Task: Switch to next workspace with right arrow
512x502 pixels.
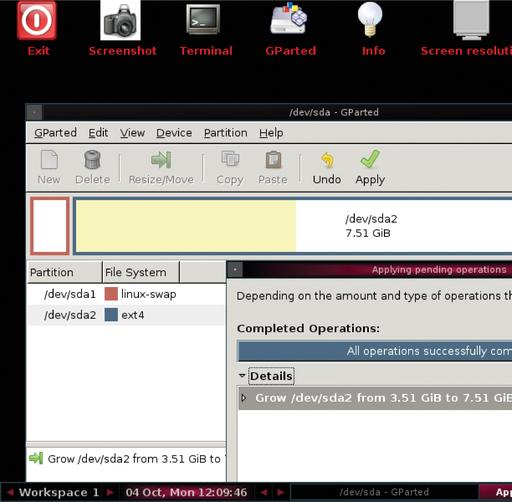Action: click(110, 492)
